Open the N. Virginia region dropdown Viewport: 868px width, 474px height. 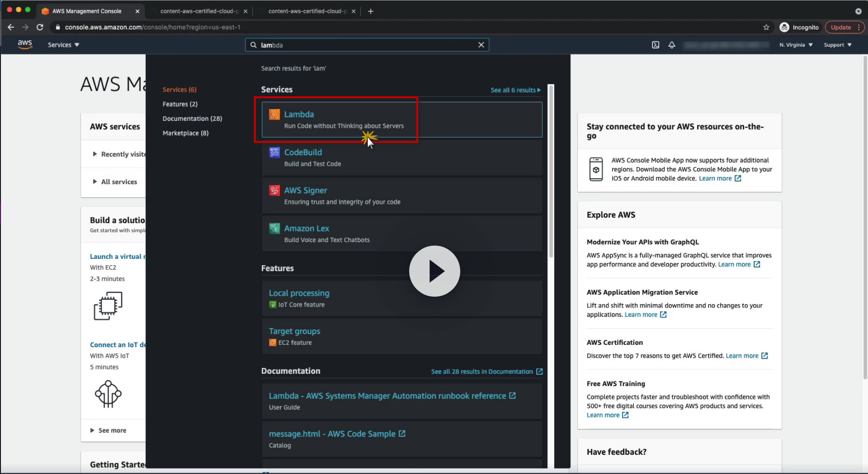pos(796,45)
